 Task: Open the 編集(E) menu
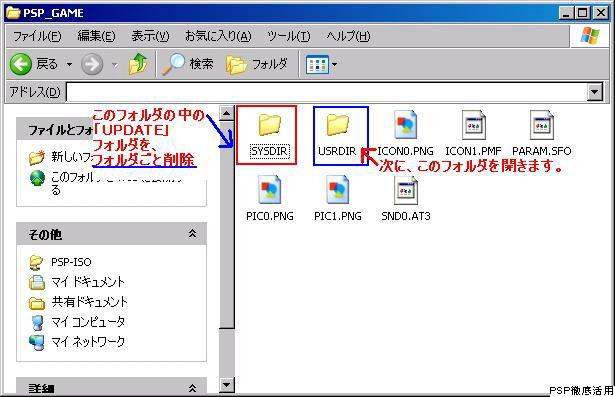(x=96, y=36)
